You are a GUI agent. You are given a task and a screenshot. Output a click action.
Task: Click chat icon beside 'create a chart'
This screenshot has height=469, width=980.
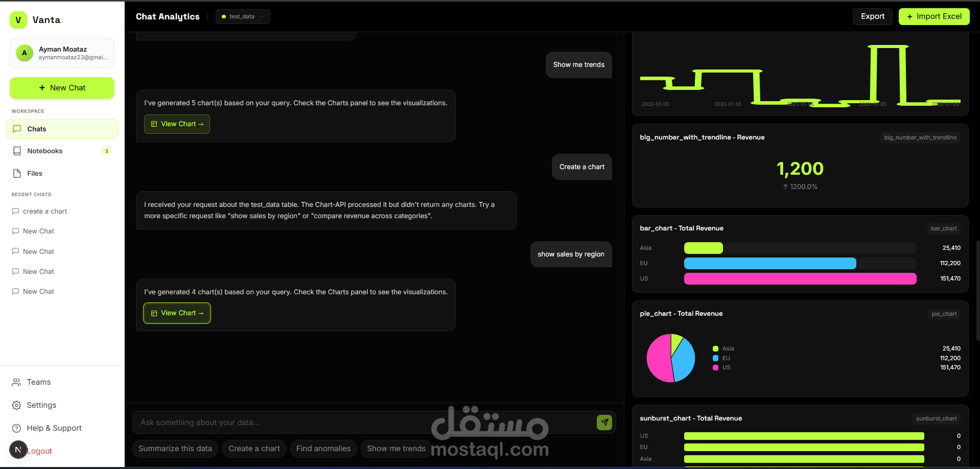pyautogui.click(x=15, y=211)
